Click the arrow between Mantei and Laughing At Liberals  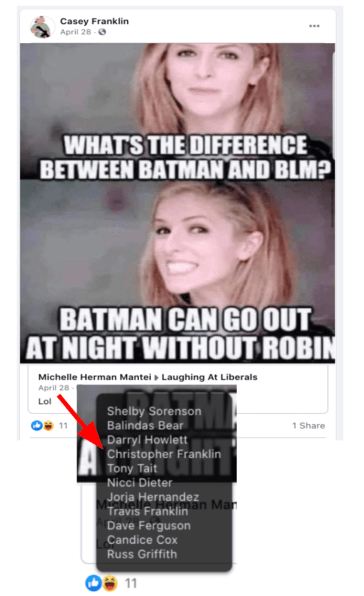click(156, 378)
